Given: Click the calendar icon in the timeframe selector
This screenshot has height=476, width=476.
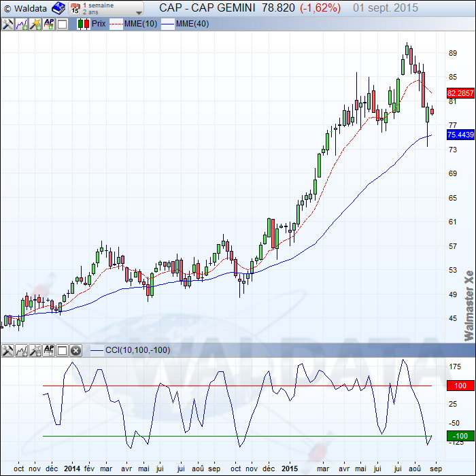Looking at the screenshot, I should pyautogui.click(x=75, y=9).
